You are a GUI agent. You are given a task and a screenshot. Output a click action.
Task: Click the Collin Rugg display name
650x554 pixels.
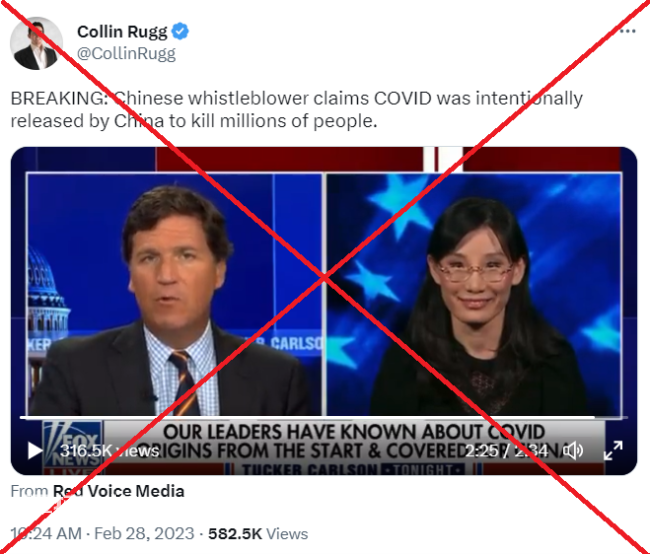click(122, 32)
